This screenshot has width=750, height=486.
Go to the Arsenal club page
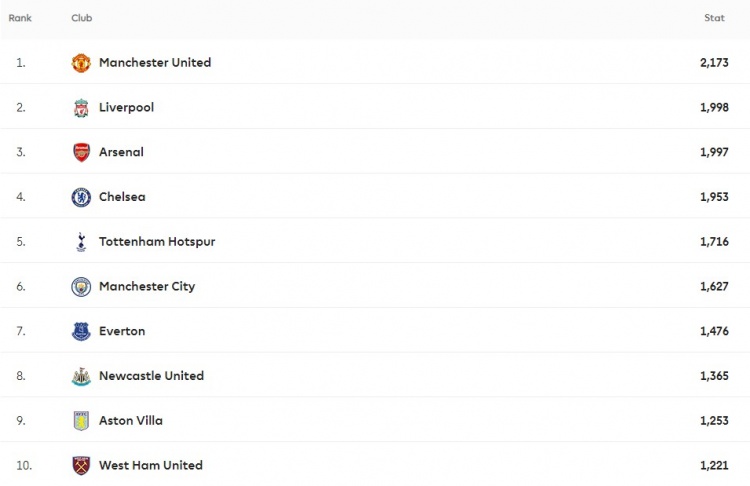[121, 152]
